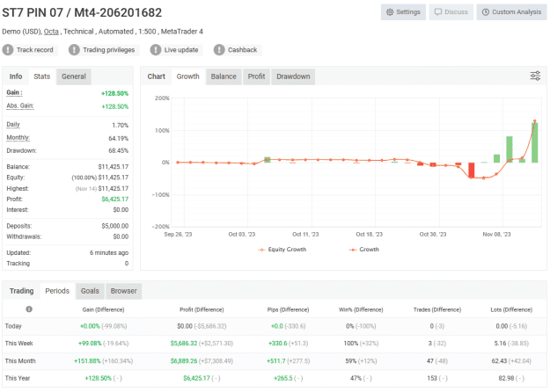Click the Balance value $11,425.17

114,167
